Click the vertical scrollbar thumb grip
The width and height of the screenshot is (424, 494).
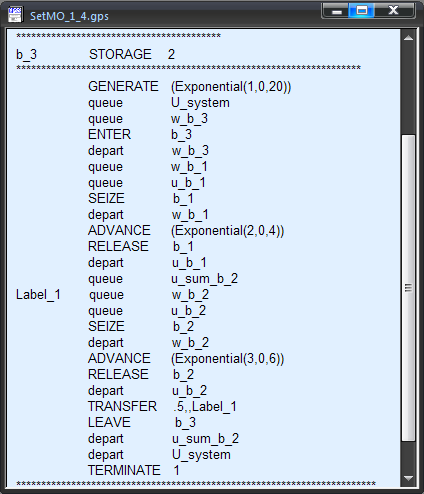point(408,288)
